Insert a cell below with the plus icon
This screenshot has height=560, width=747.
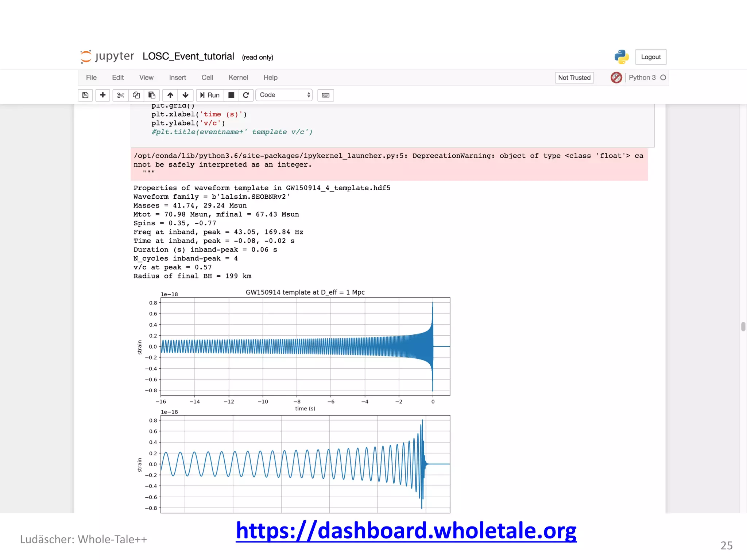click(x=103, y=95)
